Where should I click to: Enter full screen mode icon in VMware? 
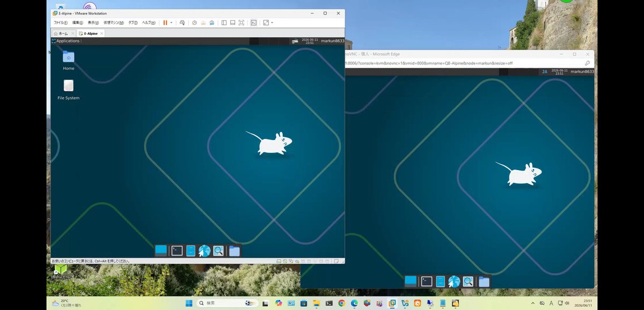coord(241,23)
